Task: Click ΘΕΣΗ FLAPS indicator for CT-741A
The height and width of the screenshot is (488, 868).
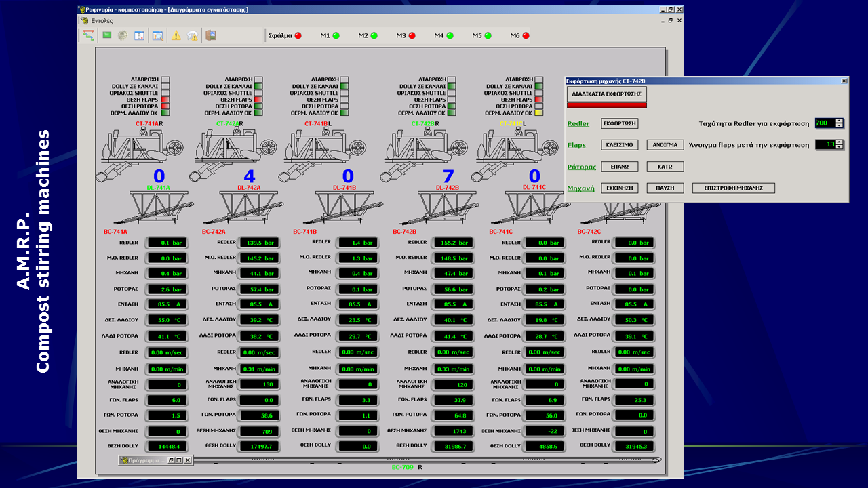Action: click(165, 100)
